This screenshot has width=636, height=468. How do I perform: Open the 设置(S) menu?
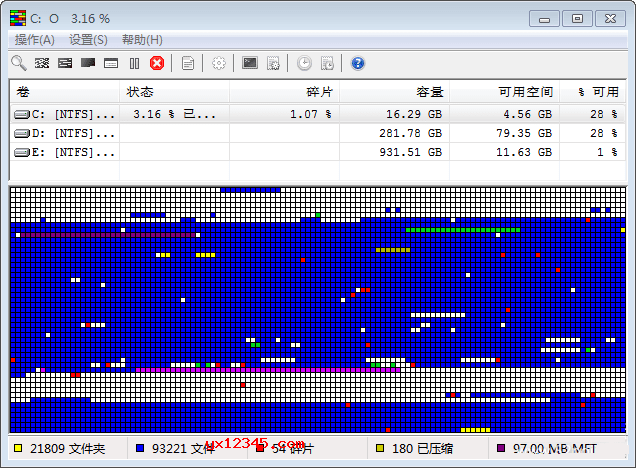88,40
